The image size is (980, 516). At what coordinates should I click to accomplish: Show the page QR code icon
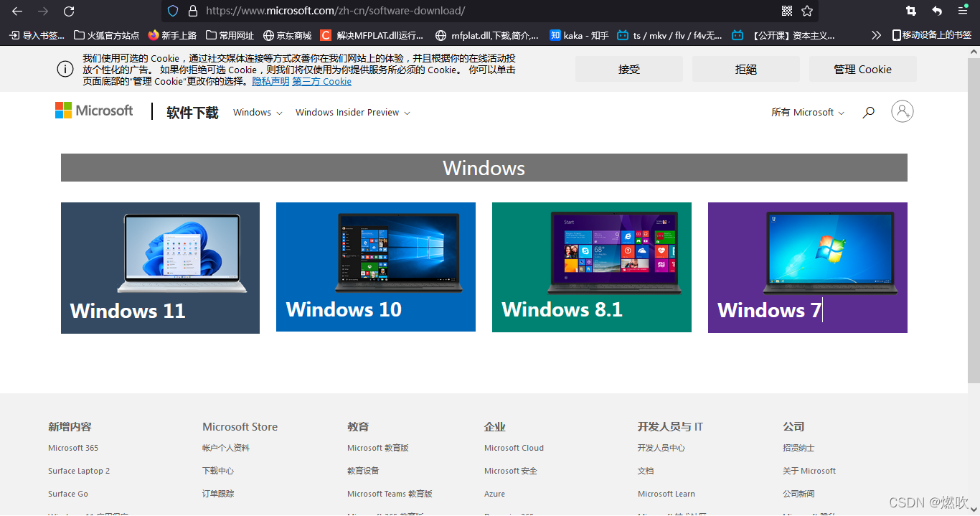click(x=787, y=11)
